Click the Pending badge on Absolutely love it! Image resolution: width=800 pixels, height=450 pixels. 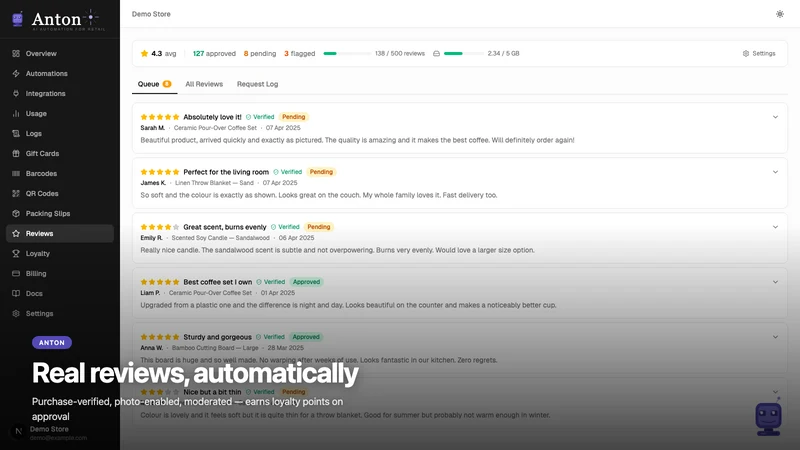click(293, 117)
